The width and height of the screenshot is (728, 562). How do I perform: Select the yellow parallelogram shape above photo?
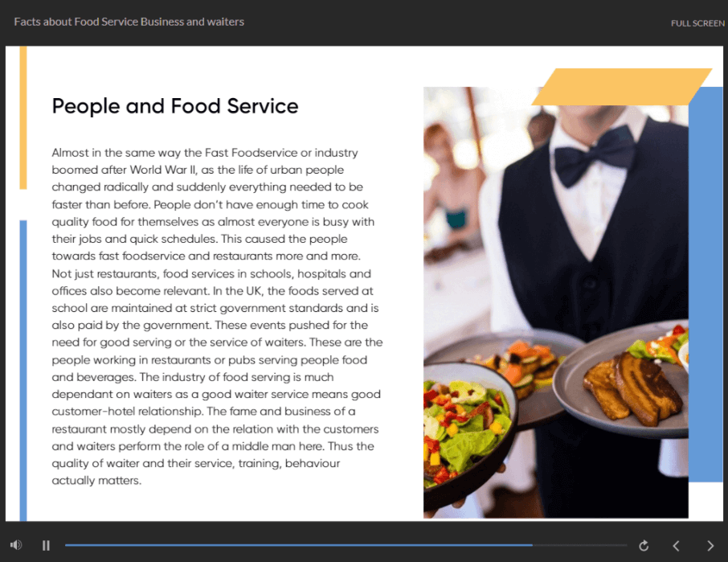622,87
